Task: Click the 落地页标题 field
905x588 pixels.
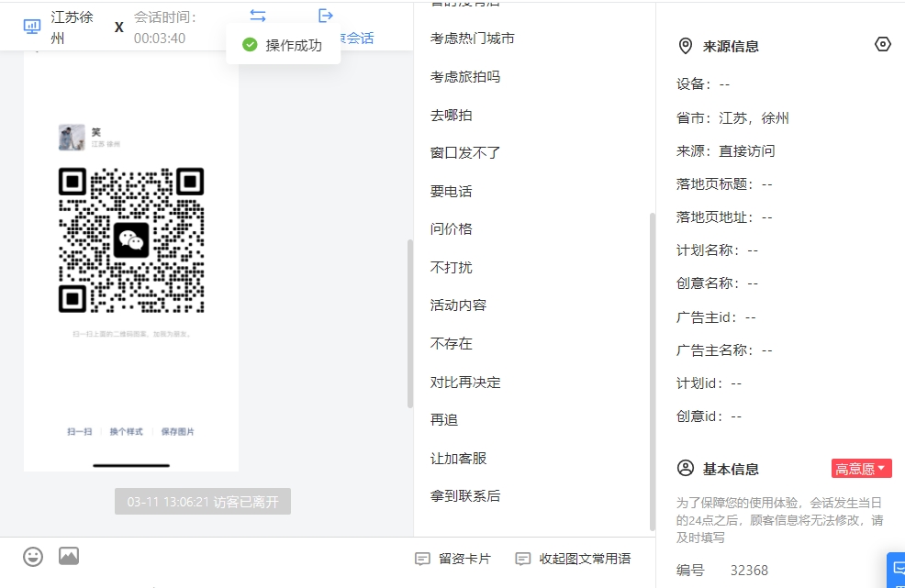Action: click(724, 184)
